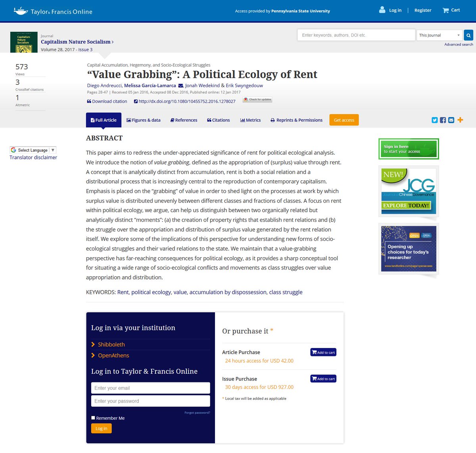Click author email envelope icon

[181, 86]
